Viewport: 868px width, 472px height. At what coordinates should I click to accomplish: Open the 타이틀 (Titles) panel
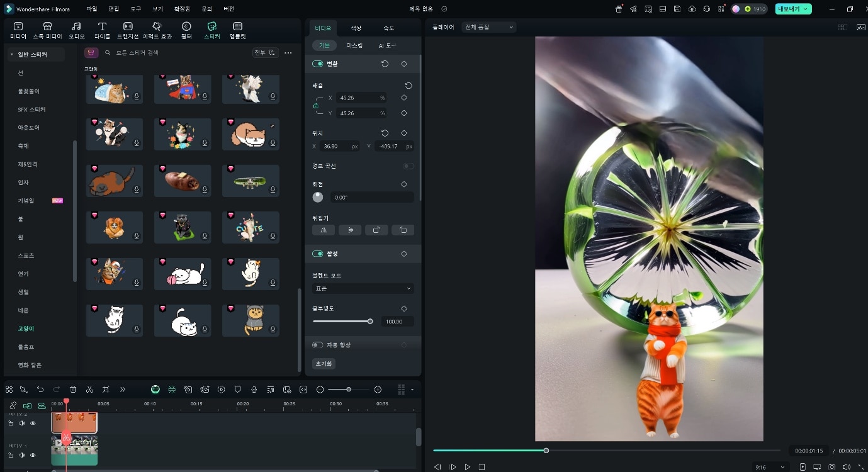(x=101, y=30)
